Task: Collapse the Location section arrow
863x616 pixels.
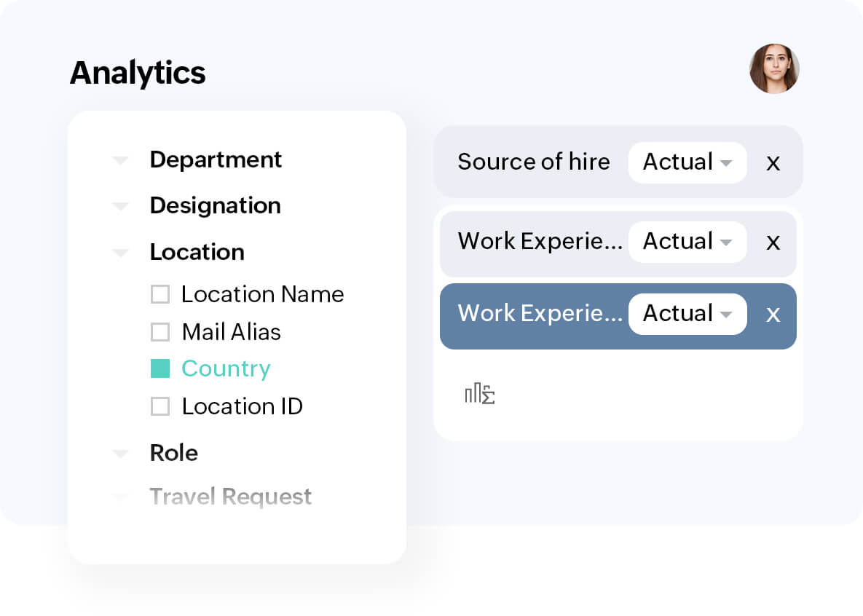Action: [x=120, y=253]
